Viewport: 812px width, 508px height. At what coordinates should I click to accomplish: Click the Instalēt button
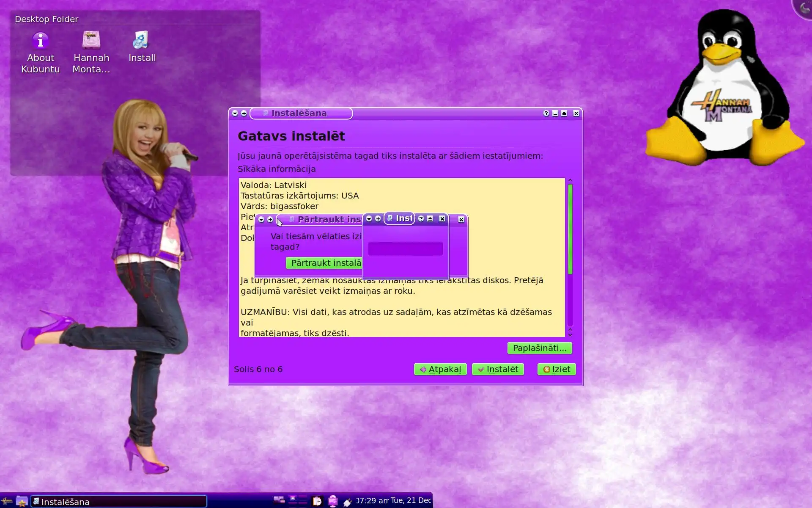[x=498, y=369]
